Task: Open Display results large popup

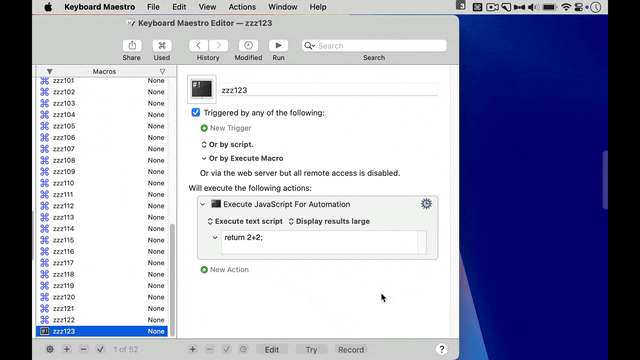Action: tap(329, 221)
